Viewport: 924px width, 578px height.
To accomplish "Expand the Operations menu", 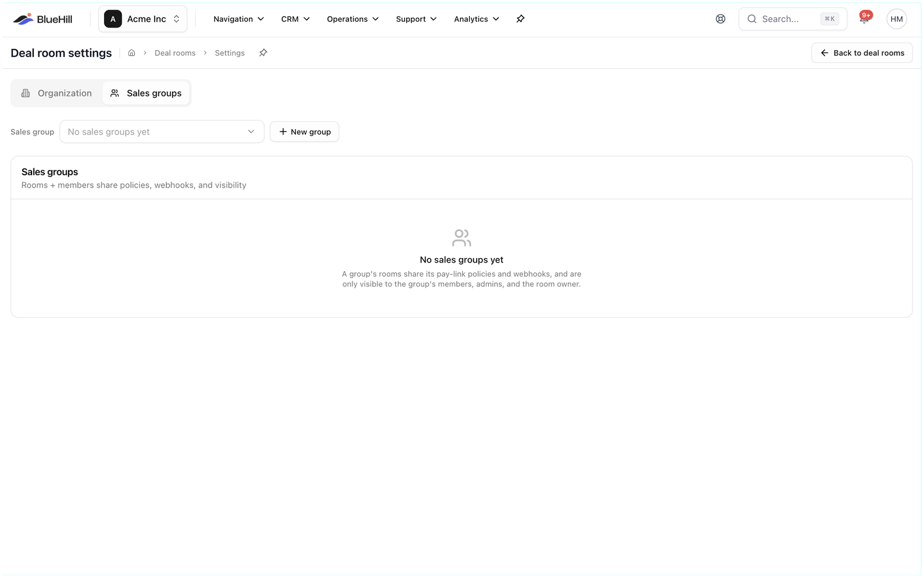I will click(x=352, y=19).
